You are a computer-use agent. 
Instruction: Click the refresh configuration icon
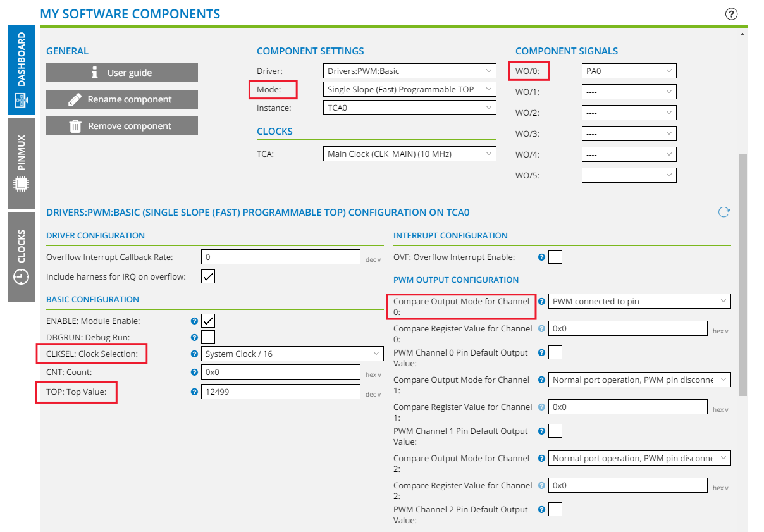click(x=724, y=213)
